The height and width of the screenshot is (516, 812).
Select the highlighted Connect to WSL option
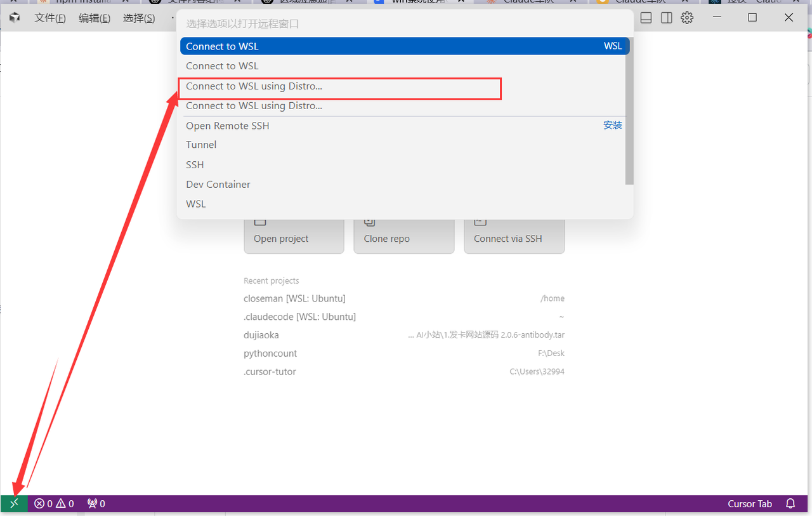click(x=405, y=46)
